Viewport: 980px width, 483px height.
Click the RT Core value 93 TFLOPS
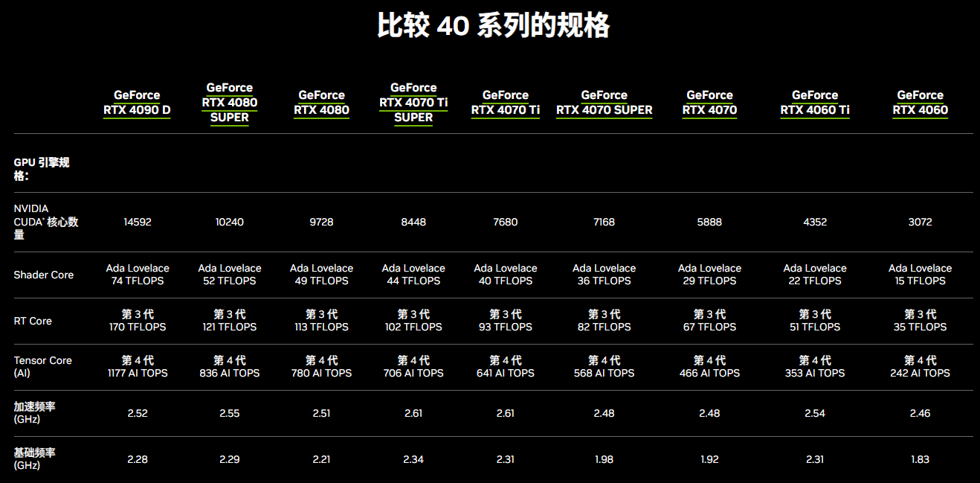(506, 327)
